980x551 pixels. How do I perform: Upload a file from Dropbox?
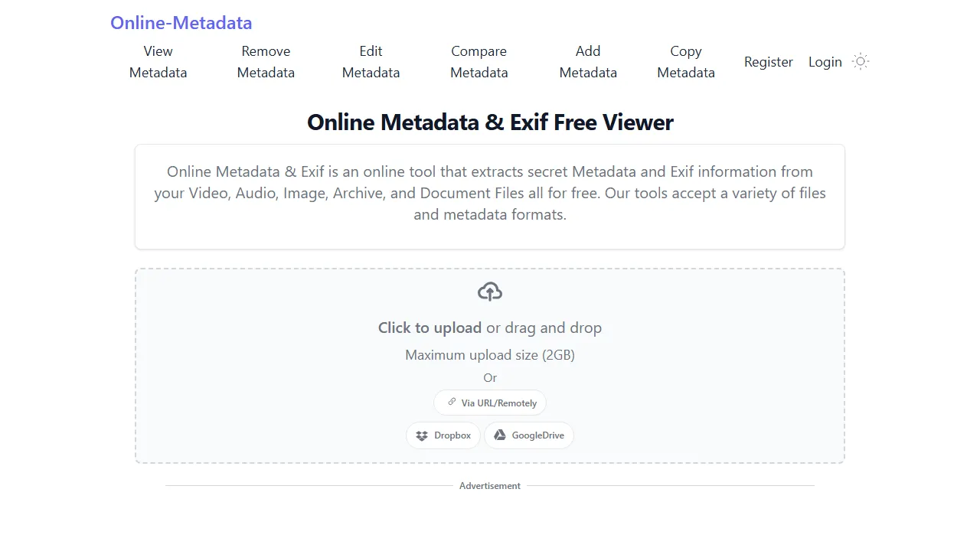(x=443, y=435)
